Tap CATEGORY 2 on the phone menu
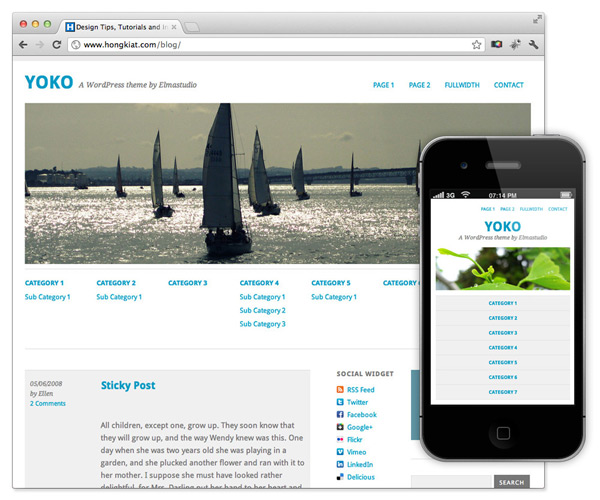Viewport: 600px width, 500px height. [503, 318]
